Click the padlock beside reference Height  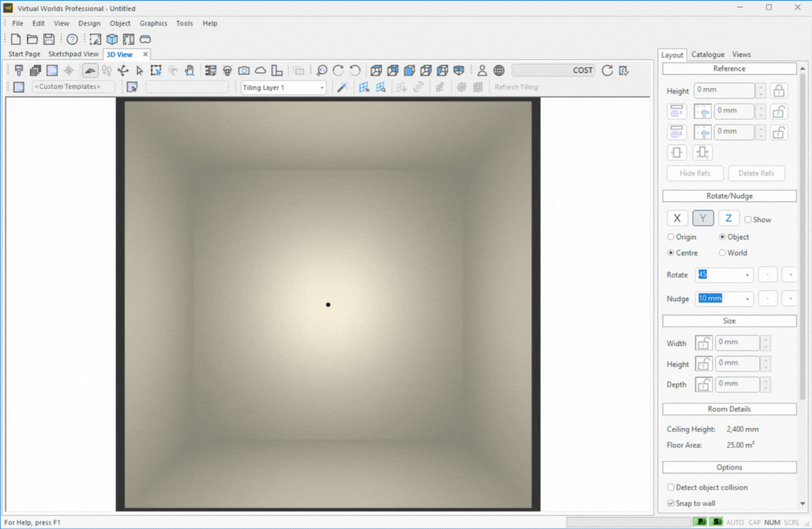tap(779, 91)
